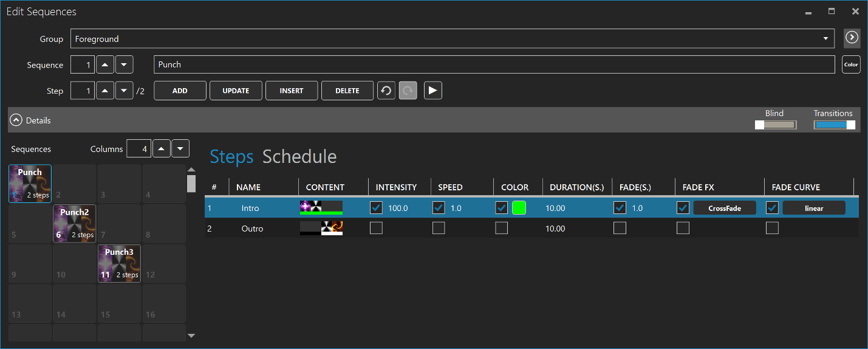Select empty sequence slot 12

pyautogui.click(x=164, y=263)
